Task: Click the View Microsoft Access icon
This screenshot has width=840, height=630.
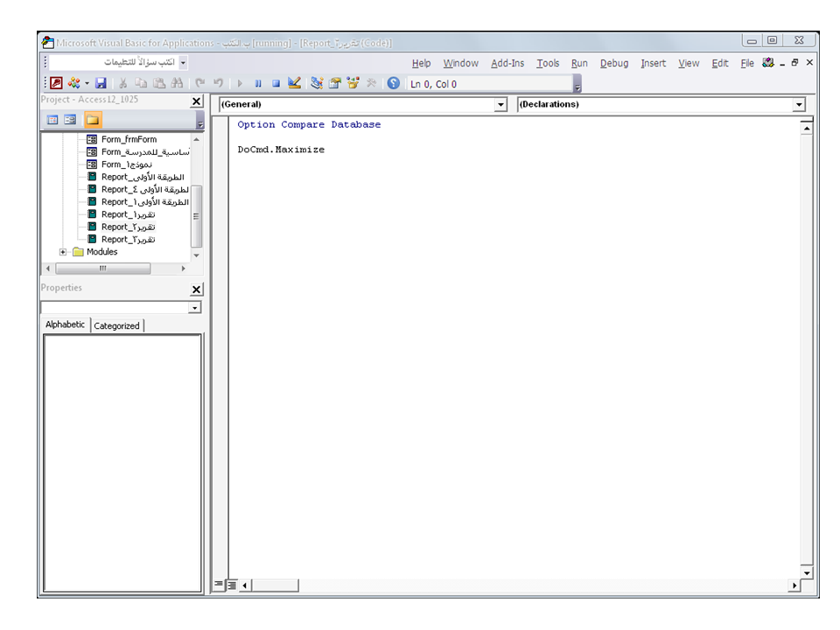Action: (x=57, y=83)
